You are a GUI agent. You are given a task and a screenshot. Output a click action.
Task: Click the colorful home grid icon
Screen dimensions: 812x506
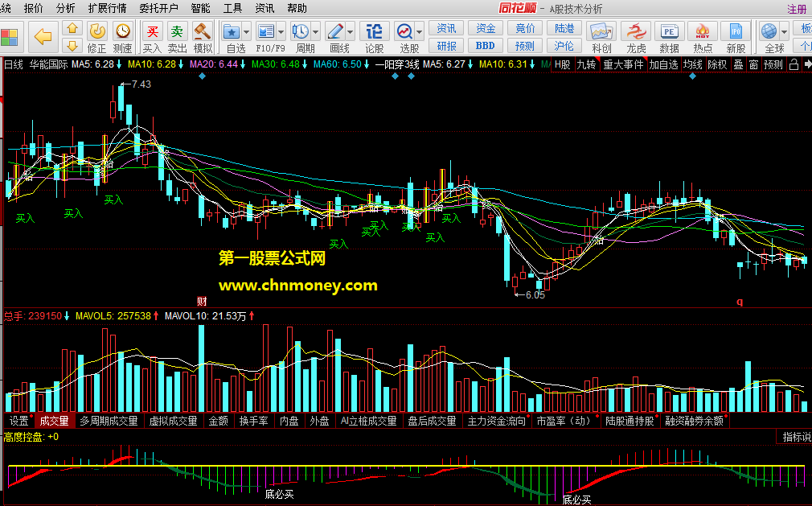tap(9, 38)
